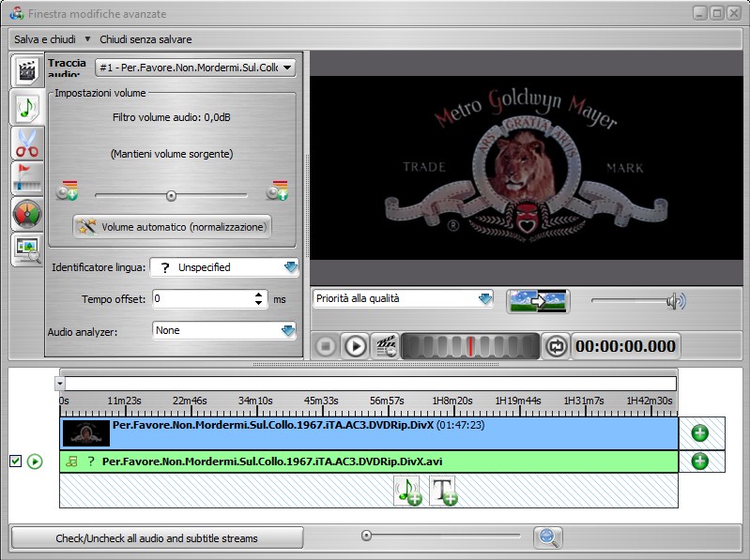Click the plus button on video track

pyautogui.click(x=700, y=433)
